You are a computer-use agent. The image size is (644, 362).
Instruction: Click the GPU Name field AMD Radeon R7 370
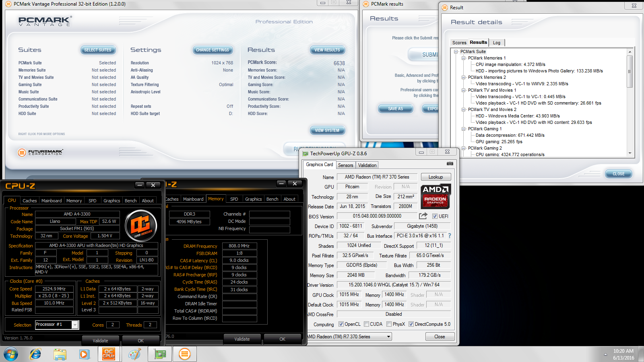(377, 177)
